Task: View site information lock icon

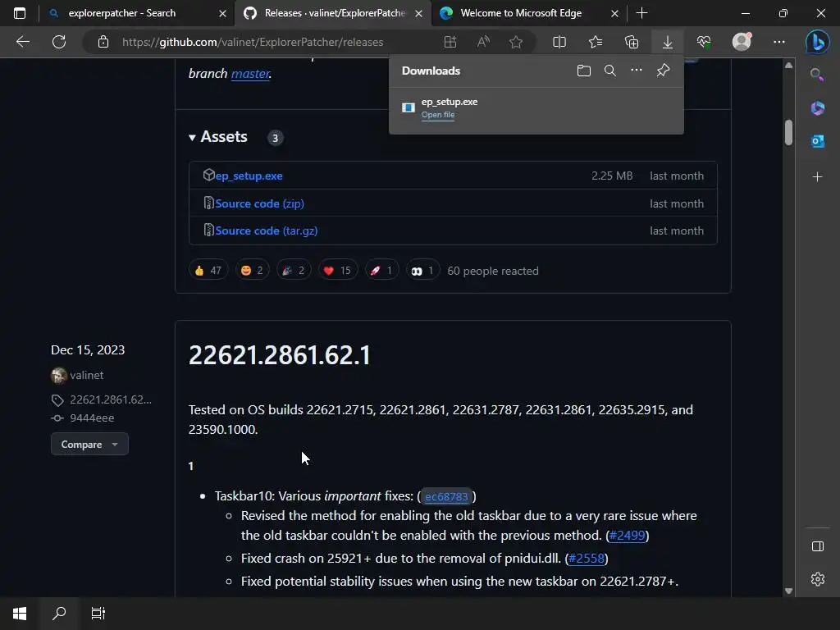Action: point(103,42)
